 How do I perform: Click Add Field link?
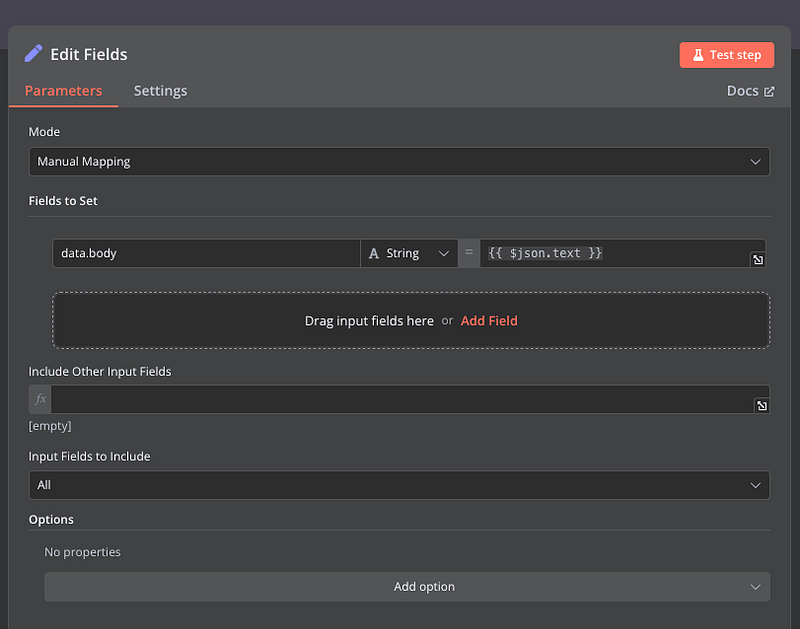pos(489,321)
